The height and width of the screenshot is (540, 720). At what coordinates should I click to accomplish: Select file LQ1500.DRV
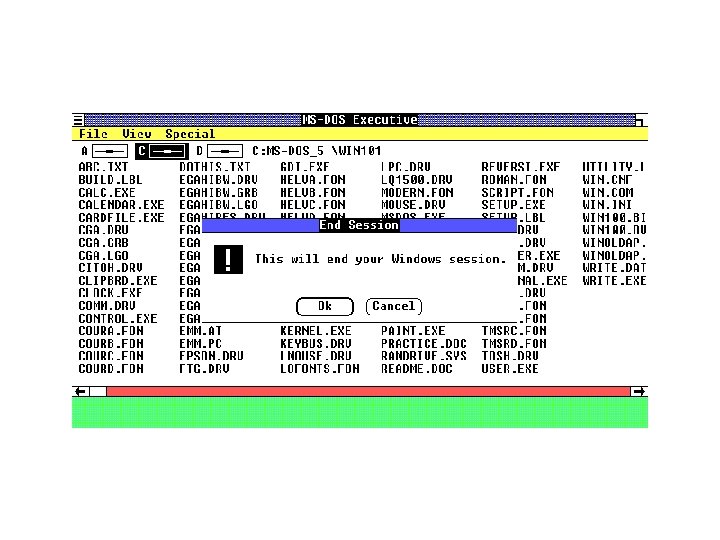coord(417,180)
